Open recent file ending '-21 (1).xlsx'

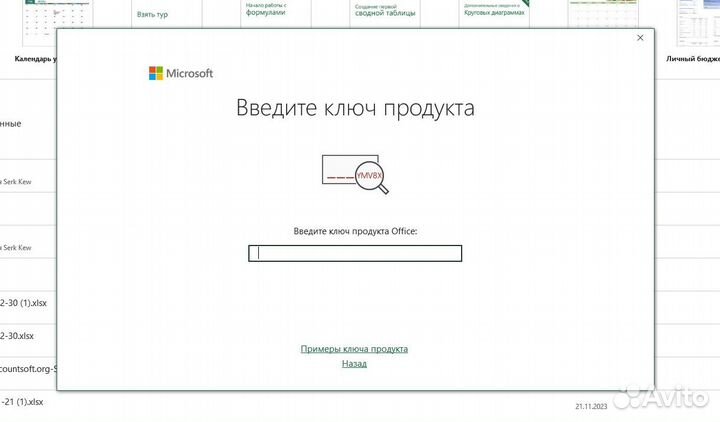tap(22, 402)
